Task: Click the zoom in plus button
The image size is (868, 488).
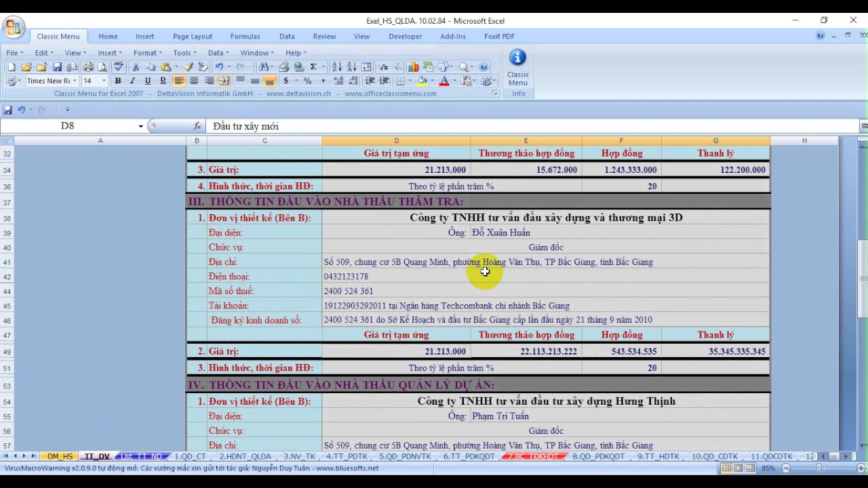Action: pos(861,468)
